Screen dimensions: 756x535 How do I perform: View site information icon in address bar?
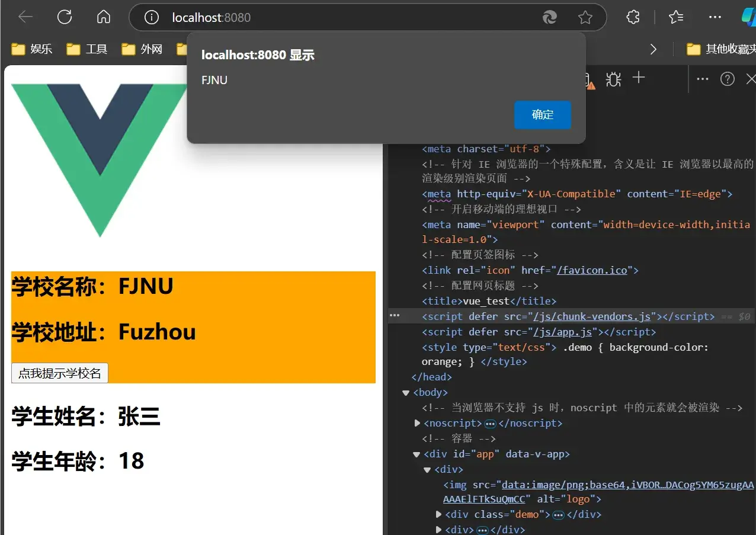coord(152,18)
